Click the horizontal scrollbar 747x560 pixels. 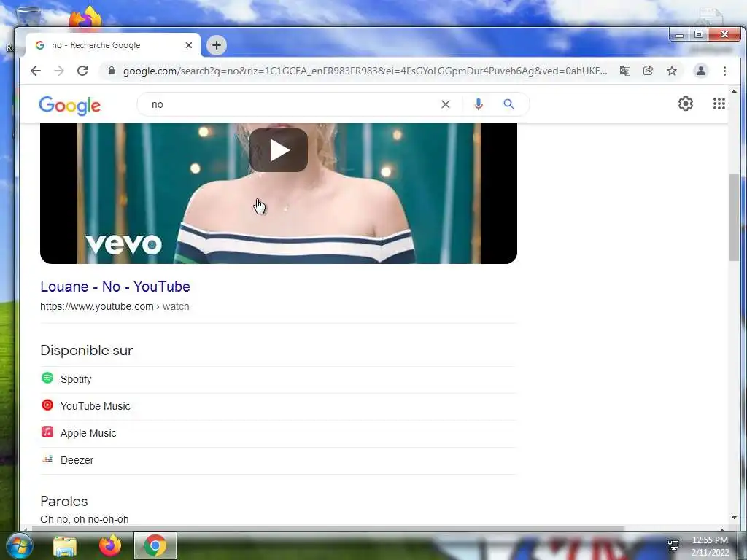[328, 528]
